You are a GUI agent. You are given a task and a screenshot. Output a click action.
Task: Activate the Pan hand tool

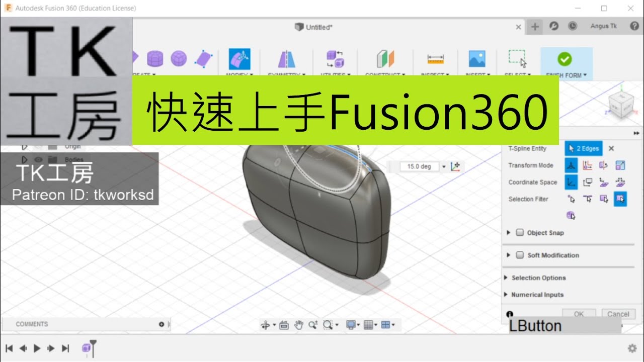(298, 325)
